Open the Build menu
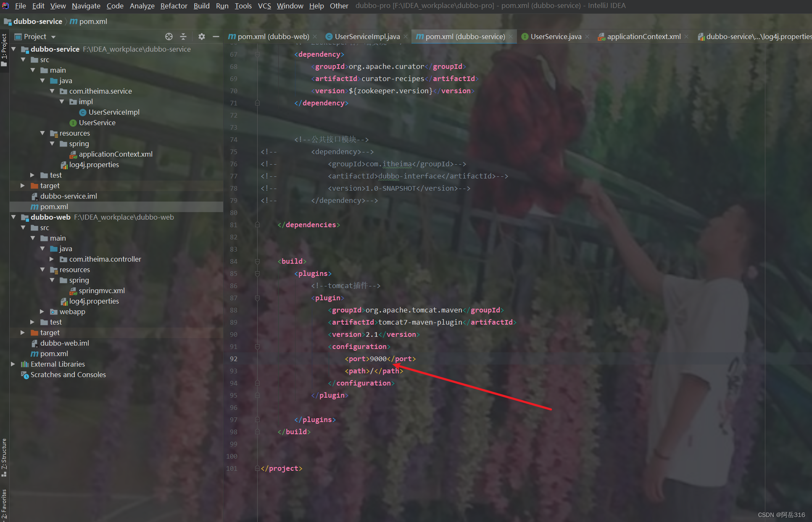Screen dimensions: 812x522 201,6
